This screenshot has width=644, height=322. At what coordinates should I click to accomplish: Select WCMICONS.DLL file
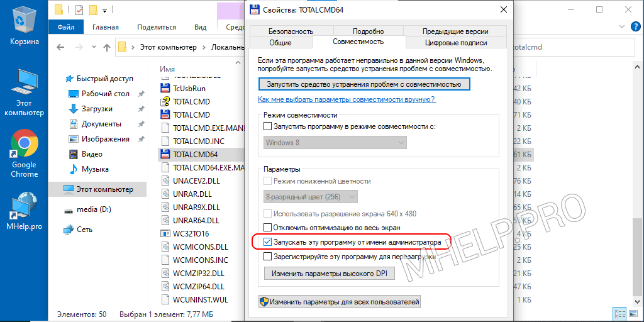pyautogui.click(x=201, y=247)
